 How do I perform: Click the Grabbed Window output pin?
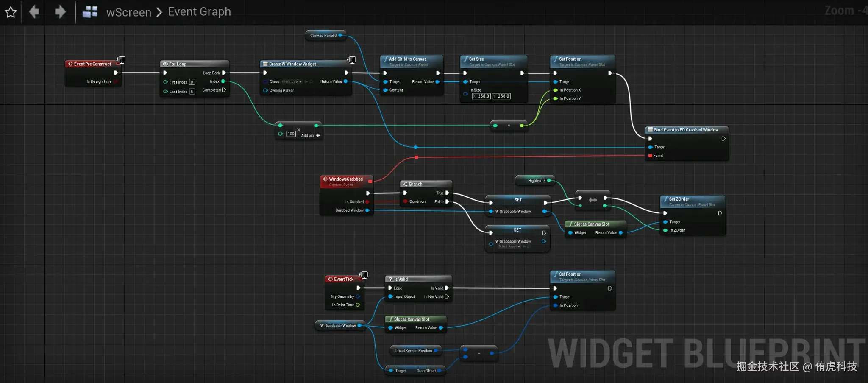tap(367, 210)
